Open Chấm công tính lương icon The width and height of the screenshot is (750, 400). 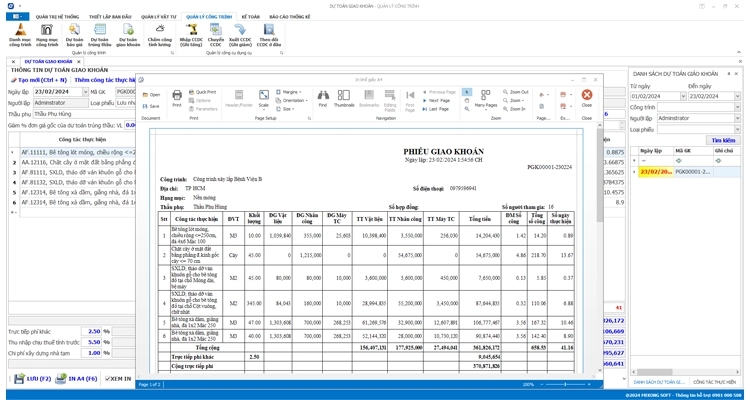pyautogui.click(x=159, y=35)
